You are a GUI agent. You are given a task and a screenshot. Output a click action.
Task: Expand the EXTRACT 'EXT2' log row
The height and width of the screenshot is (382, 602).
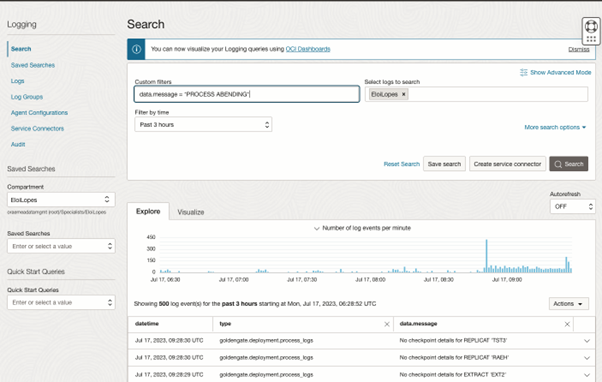587,375
